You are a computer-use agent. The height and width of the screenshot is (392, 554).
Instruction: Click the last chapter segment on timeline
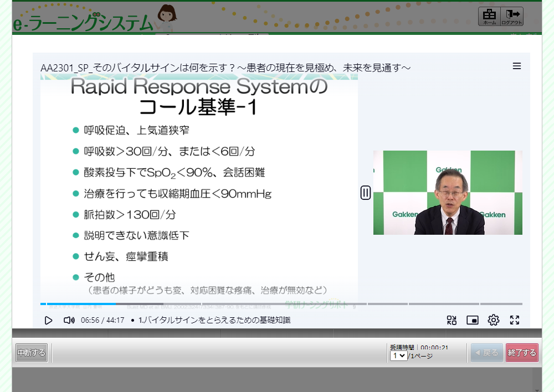tap(501, 304)
